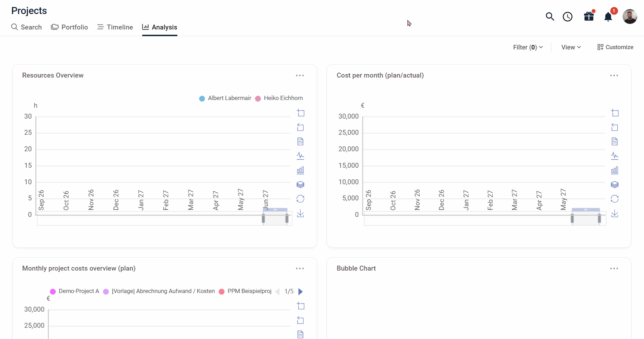Expand the View dropdown
The width and height of the screenshot is (644, 339).
tap(571, 47)
